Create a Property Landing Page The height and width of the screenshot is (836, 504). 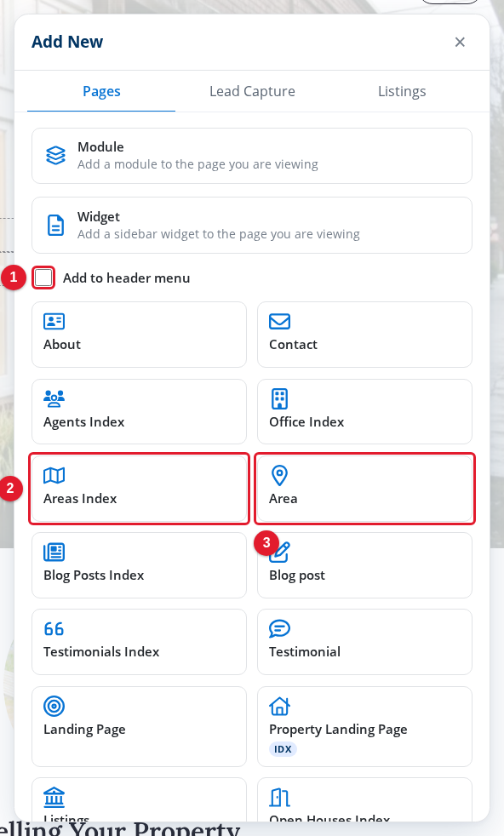click(364, 727)
